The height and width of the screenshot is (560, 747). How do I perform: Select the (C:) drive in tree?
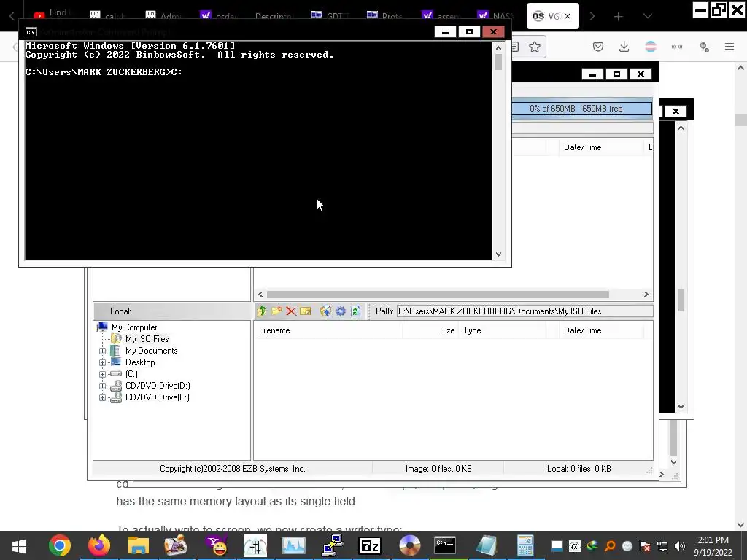[131, 374]
